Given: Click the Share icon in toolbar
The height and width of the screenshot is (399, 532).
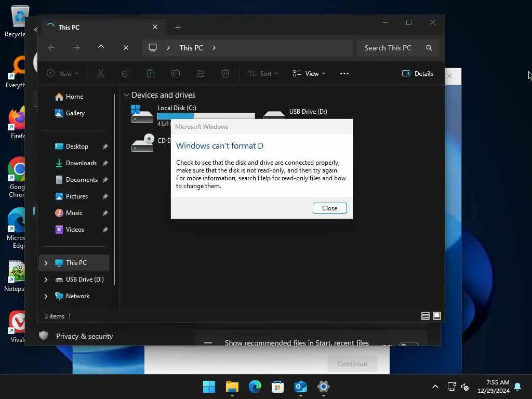Looking at the screenshot, I should click(201, 73).
